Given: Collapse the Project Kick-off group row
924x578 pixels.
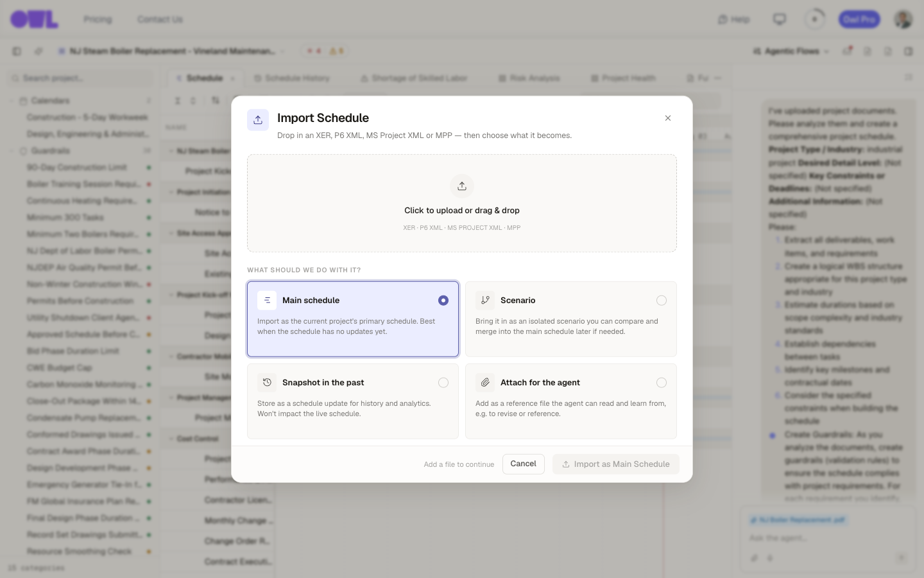Looking at the screenshot, I should [x=171, y=295].
